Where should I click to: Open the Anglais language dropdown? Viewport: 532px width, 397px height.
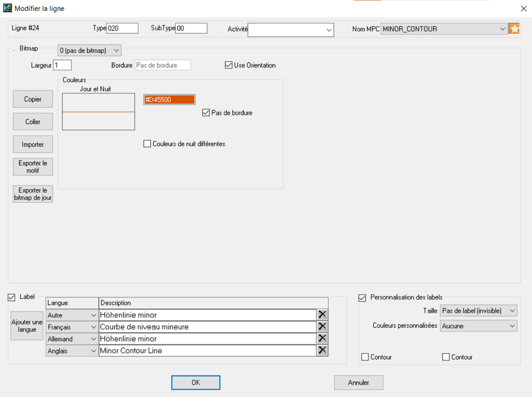point(72,351)
